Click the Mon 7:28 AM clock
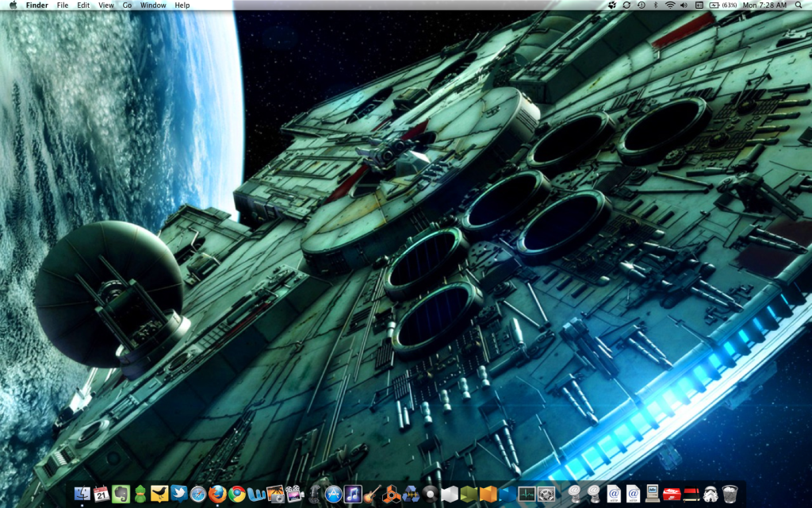 [x=765, y=6]
